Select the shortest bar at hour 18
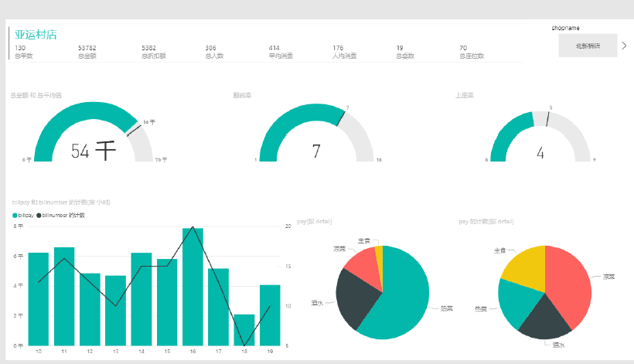This screenshot has width=634, height=364. (244, 330)
